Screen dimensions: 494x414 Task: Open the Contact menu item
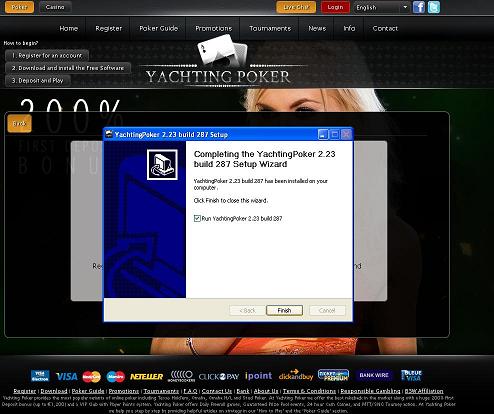coord(385,28)
